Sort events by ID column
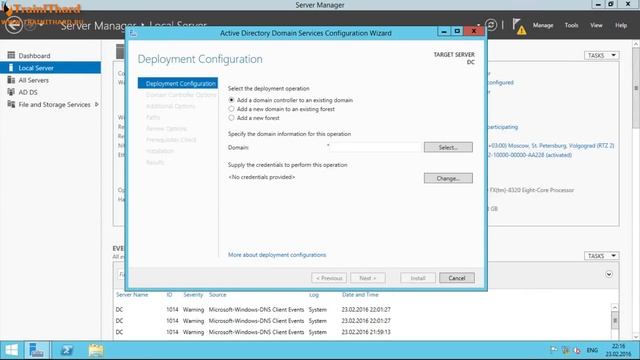 169,294
